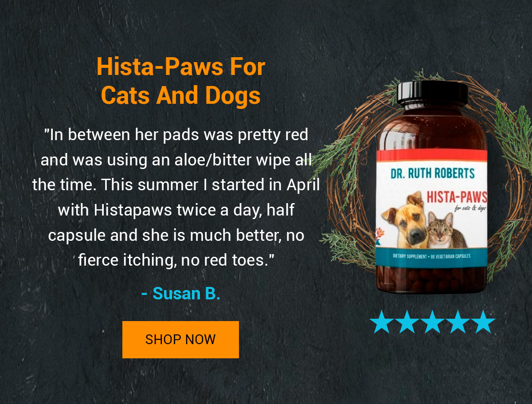Click the SHOP NOW button

[180, 340]
